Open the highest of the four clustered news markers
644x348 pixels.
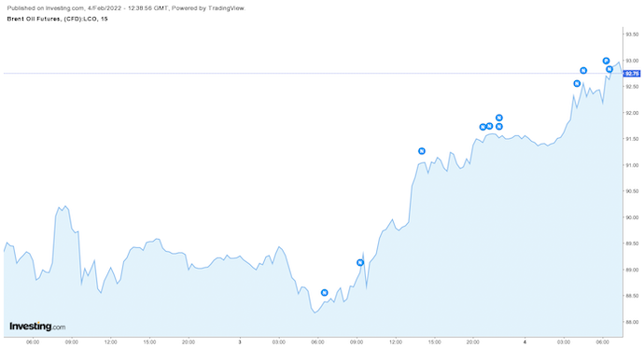point(499,118)
